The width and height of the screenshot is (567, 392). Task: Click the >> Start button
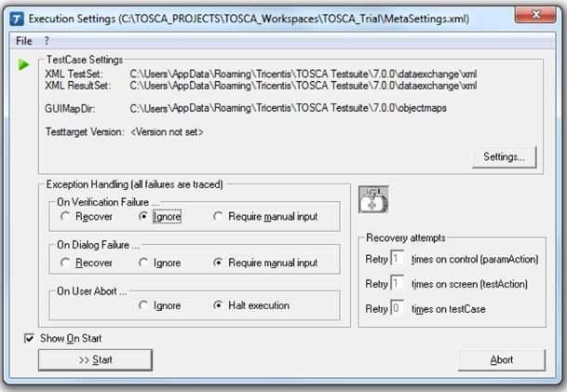click(96, 359)
